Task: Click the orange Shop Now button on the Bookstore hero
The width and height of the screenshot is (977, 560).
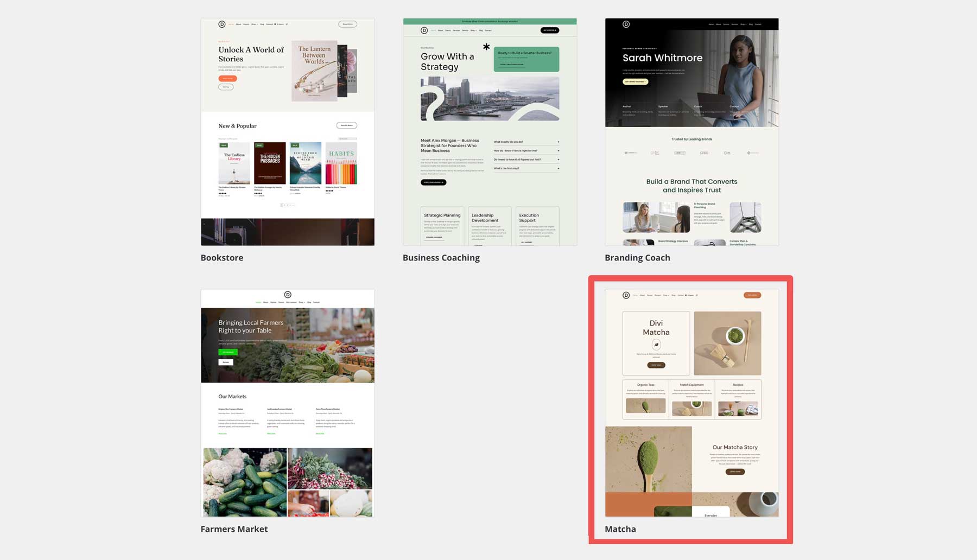Action: 226,78
